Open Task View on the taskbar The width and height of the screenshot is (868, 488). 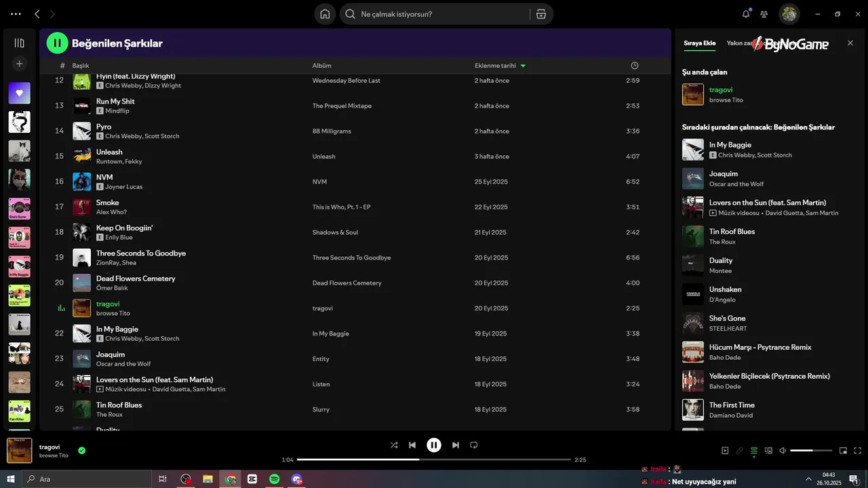tap(163, 479)
